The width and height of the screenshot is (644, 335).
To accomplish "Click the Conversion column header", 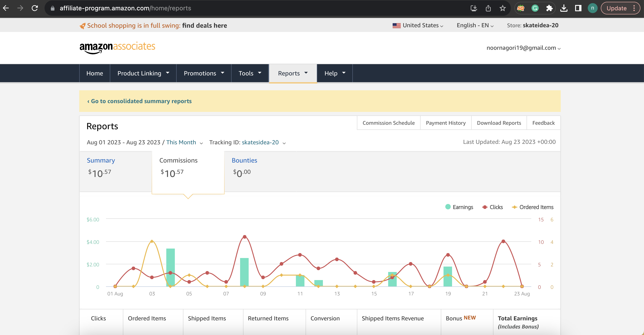I will pyautogui.click(x=325, y=318).
